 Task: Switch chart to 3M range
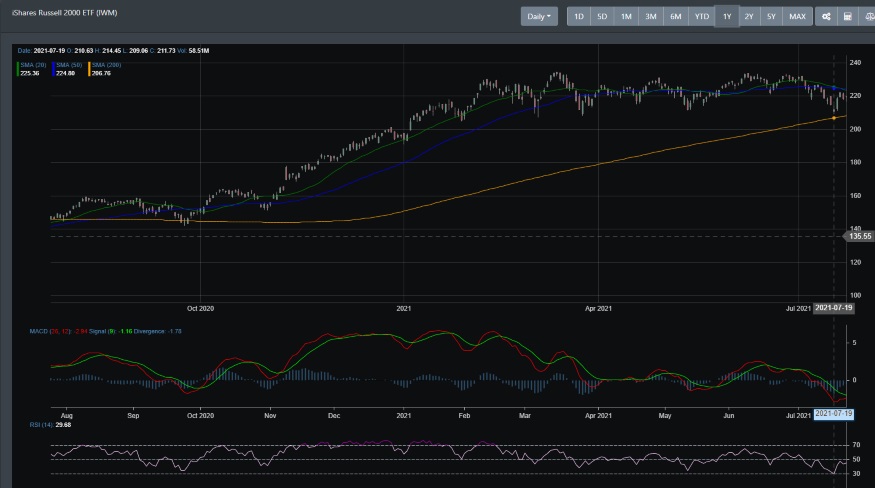coord(651,16)
